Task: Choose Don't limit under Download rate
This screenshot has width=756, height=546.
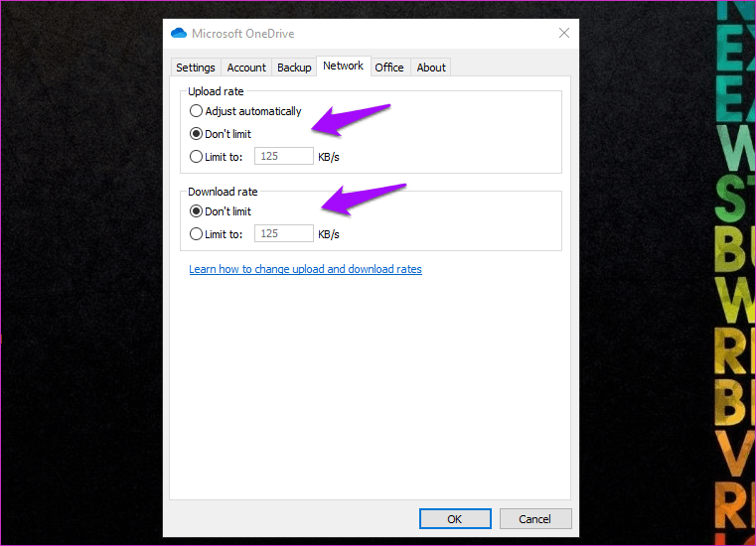Action: click(x=221, y=211)
